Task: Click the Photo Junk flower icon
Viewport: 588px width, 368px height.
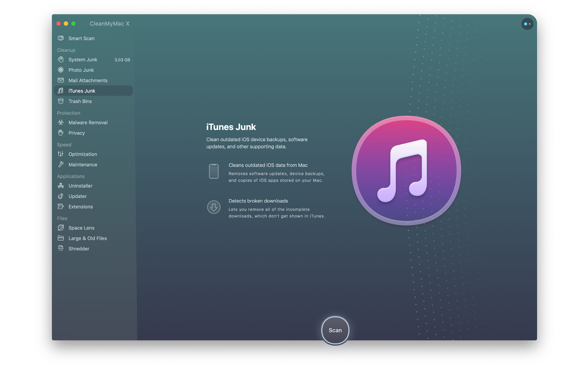Action: [x=60, y=70]
